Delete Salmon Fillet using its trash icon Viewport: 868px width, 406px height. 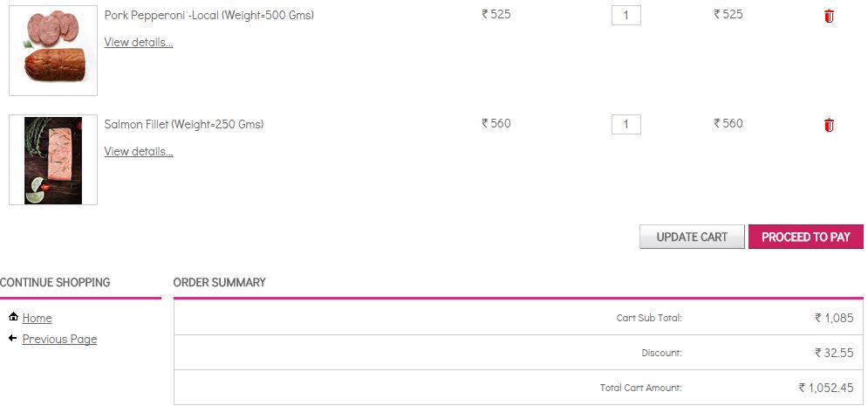coord(829,125)
